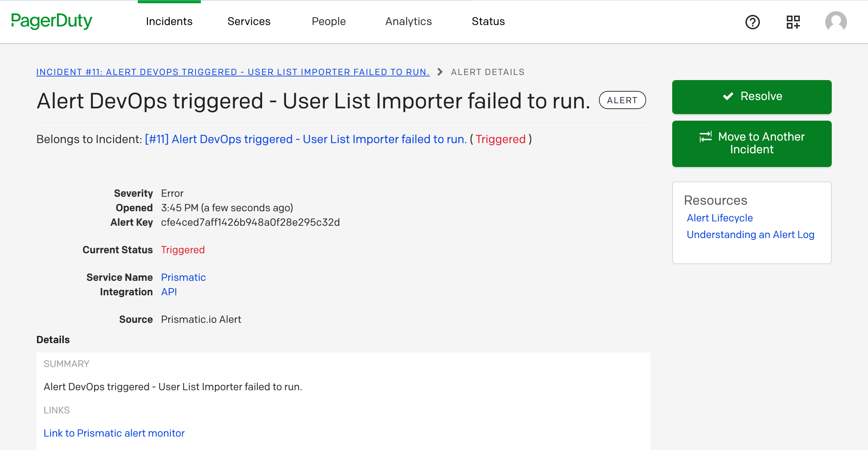Viewport: 868px width, 450px height.
Task: Click the API integration link
Action: [168, 292]
